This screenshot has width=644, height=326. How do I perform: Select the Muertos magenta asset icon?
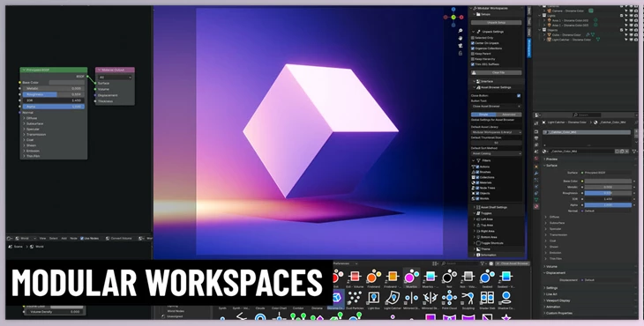[411, 278]
